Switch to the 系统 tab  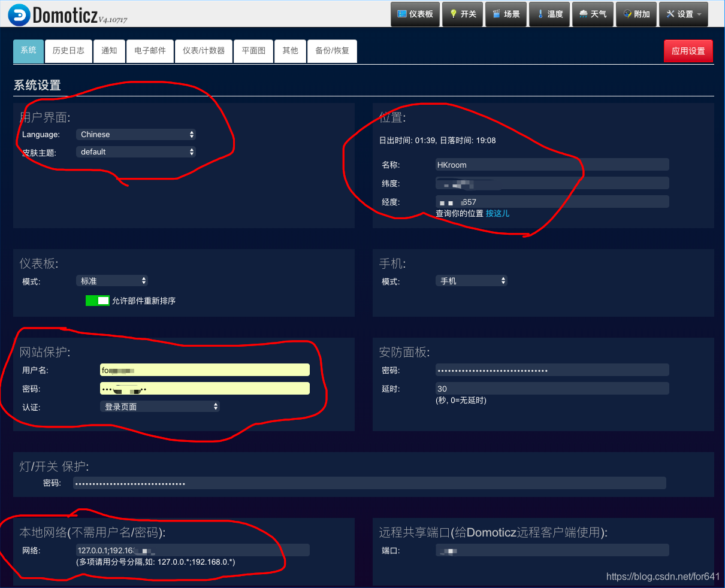28,51
